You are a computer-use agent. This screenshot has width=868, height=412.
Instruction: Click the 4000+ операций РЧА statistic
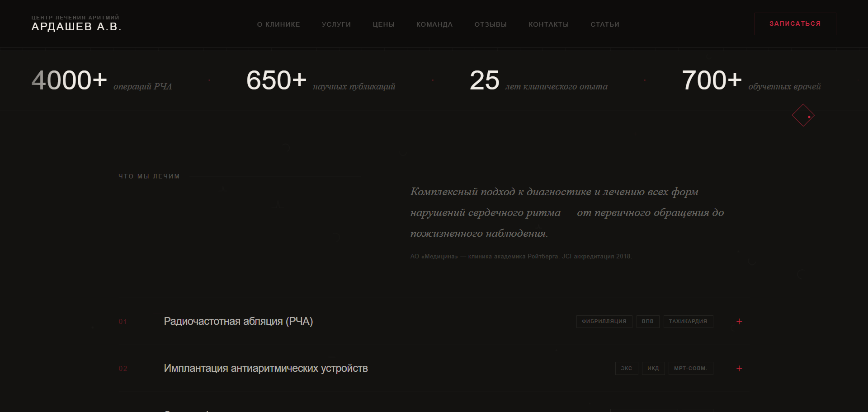102,80
